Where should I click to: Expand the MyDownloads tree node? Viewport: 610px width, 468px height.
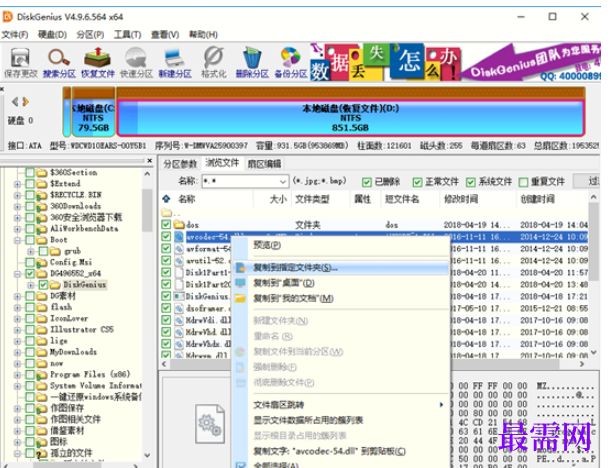(x=18, y=352)
